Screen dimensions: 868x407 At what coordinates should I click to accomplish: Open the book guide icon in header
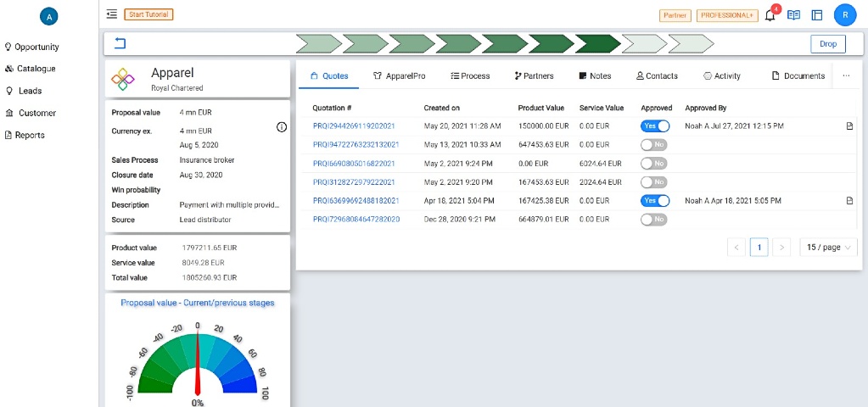point(793,15)
